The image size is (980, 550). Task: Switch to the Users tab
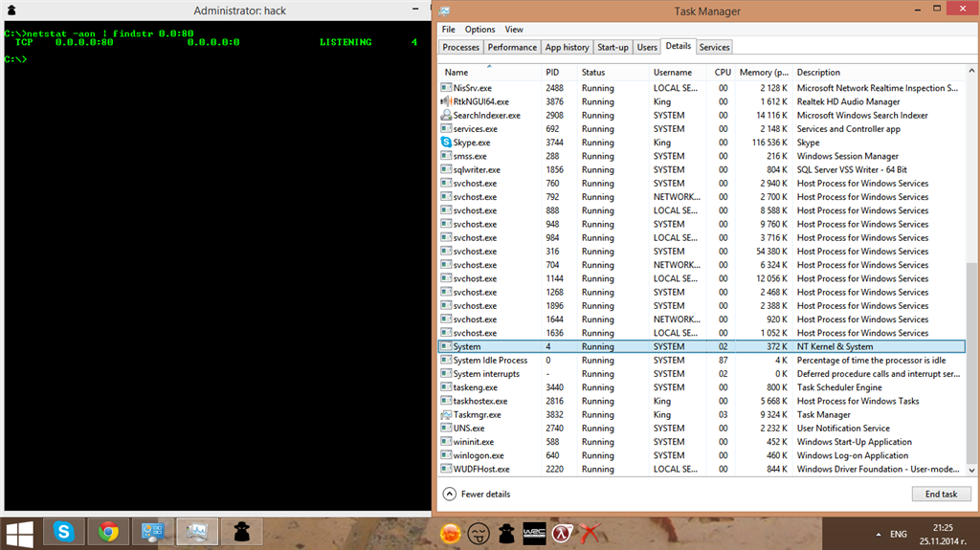647,48
